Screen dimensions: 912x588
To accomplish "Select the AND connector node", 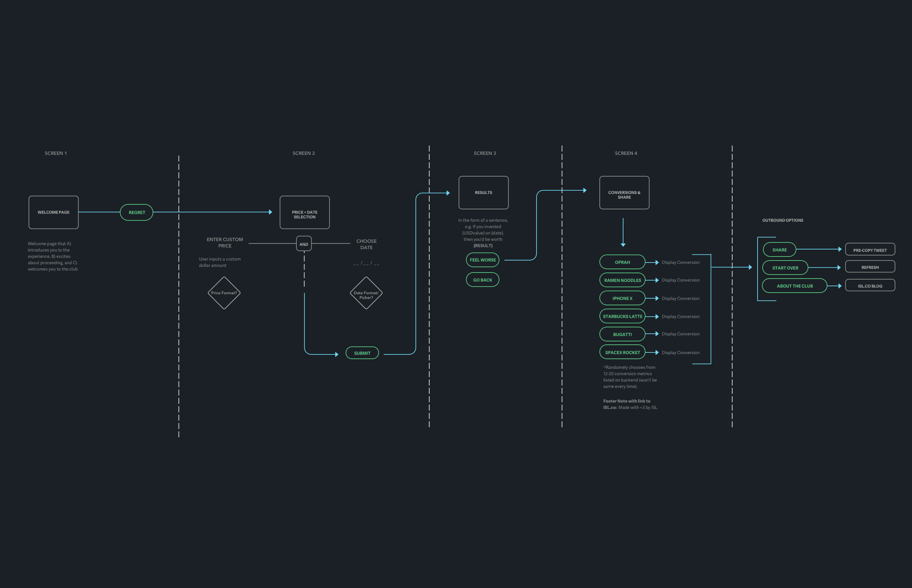I will (304, 244).
